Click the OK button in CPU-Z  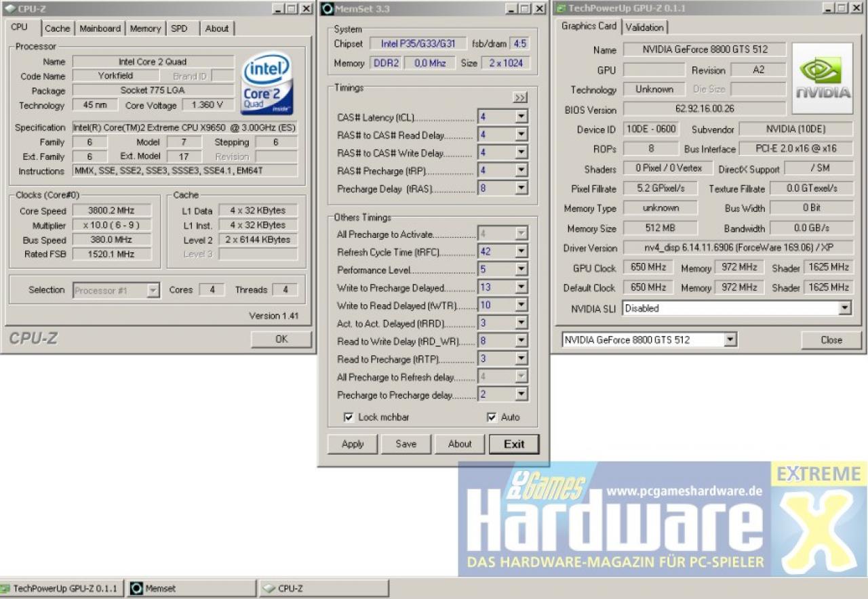coord(281,339)
